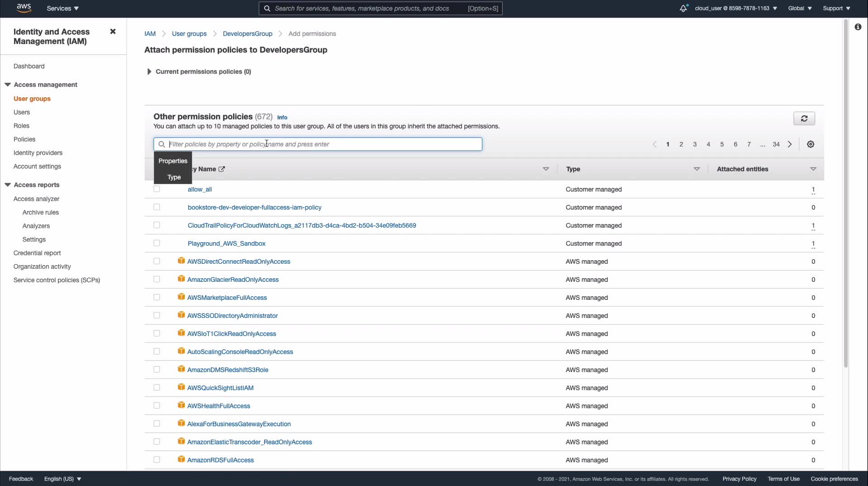Select Type from the Properties filter menu
868x486 pixels.
(174, 177)
